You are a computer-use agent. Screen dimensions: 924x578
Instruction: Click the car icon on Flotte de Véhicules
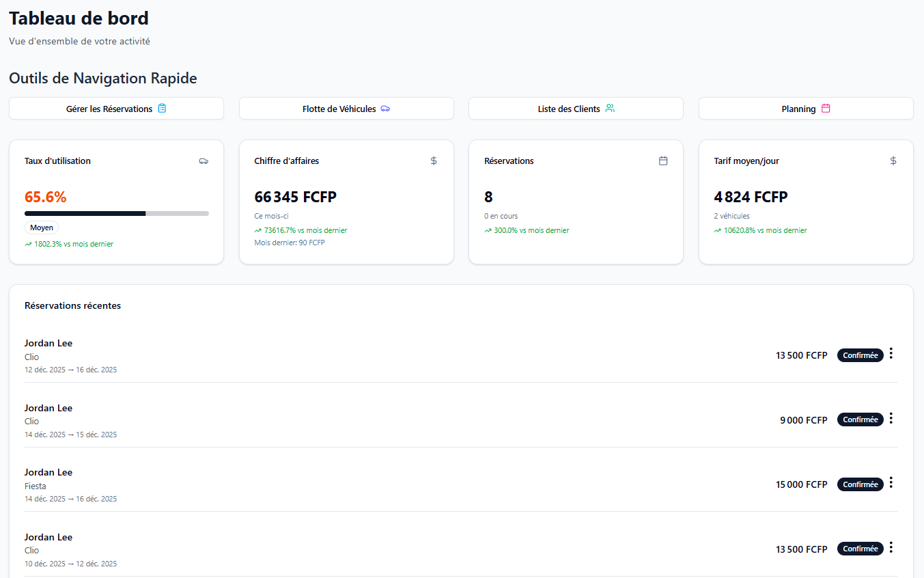coord(385,108)
